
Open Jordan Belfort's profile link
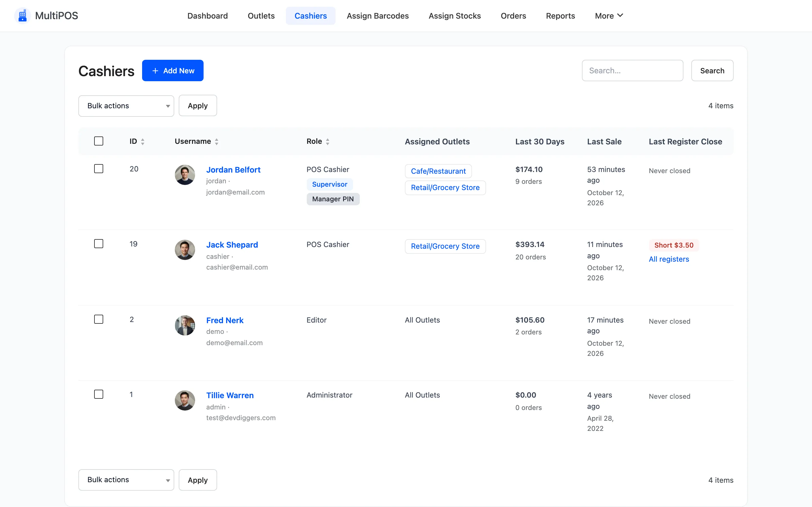(x=233, y=170)
